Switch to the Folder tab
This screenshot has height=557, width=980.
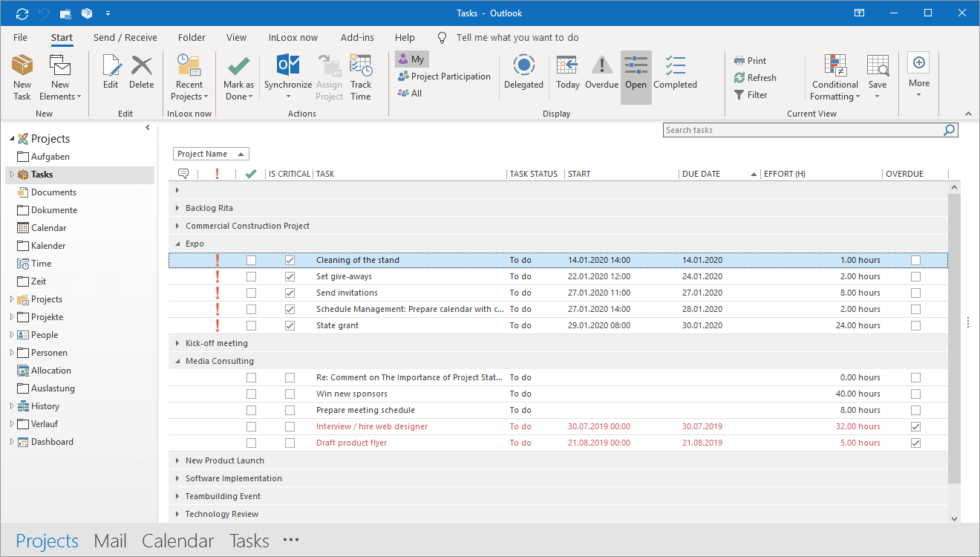pyautogui.click(x=192, y=37)
